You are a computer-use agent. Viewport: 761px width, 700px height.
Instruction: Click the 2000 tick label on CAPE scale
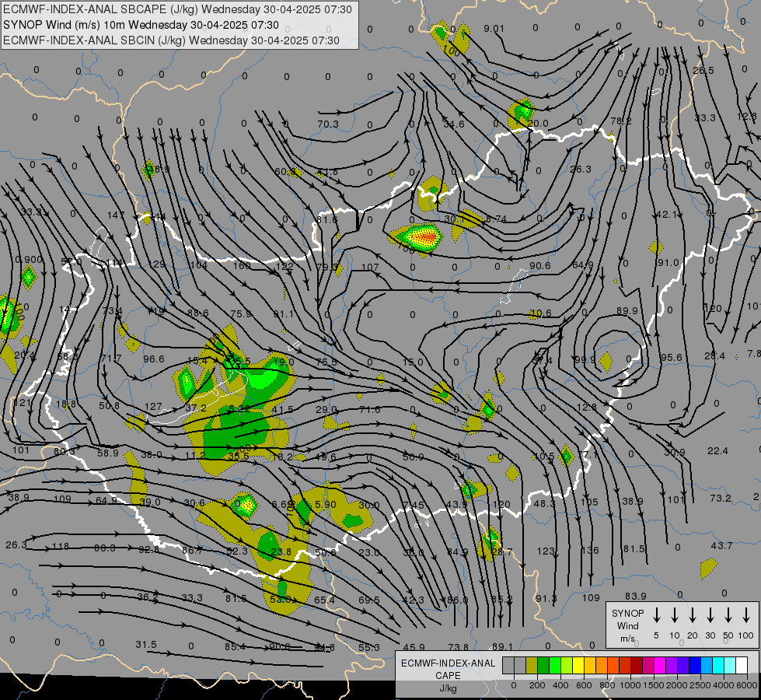[x=676, y=685]
